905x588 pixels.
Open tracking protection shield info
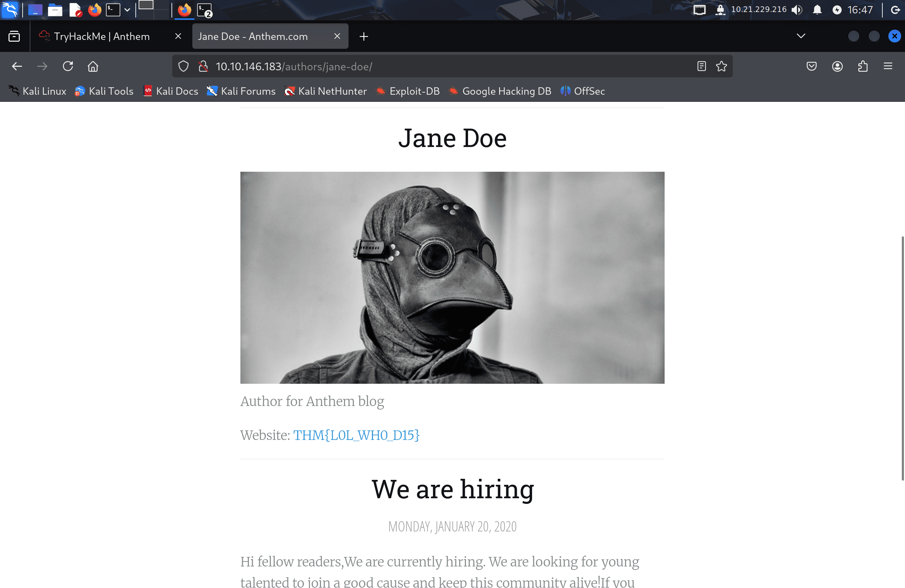[x=183, y=66]
